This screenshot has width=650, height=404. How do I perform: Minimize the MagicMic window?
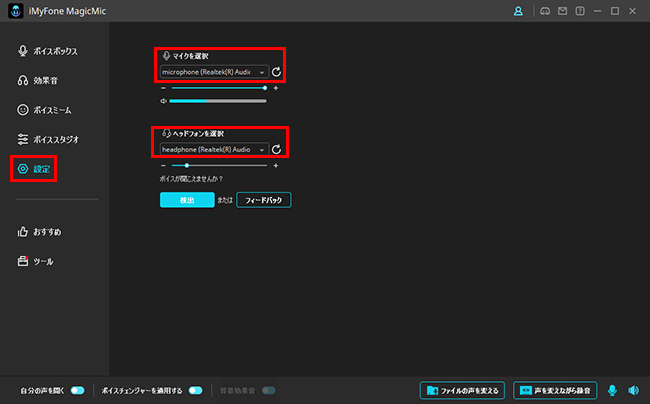tap(597, 11)
